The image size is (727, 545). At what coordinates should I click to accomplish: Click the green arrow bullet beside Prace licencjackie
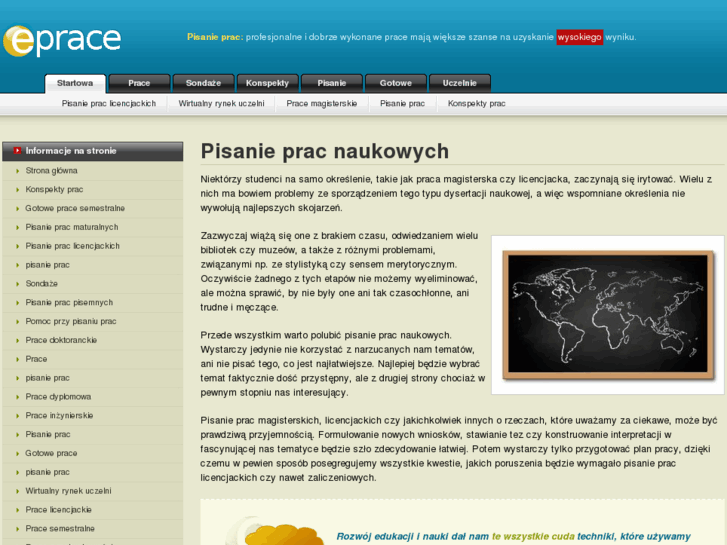[x=18, y=510]
